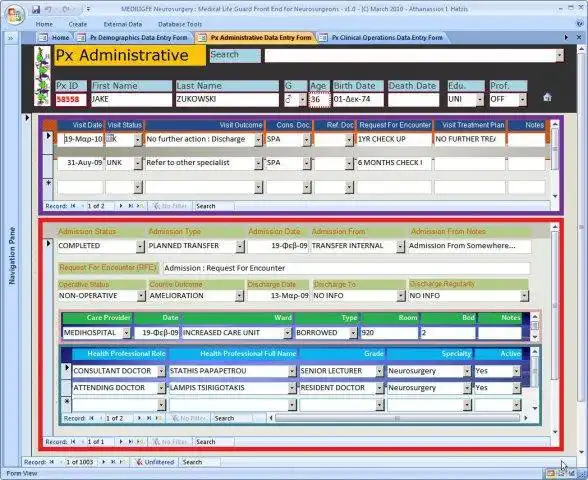
Task: Open the Home ribbon tab
Action: (44, 24)
